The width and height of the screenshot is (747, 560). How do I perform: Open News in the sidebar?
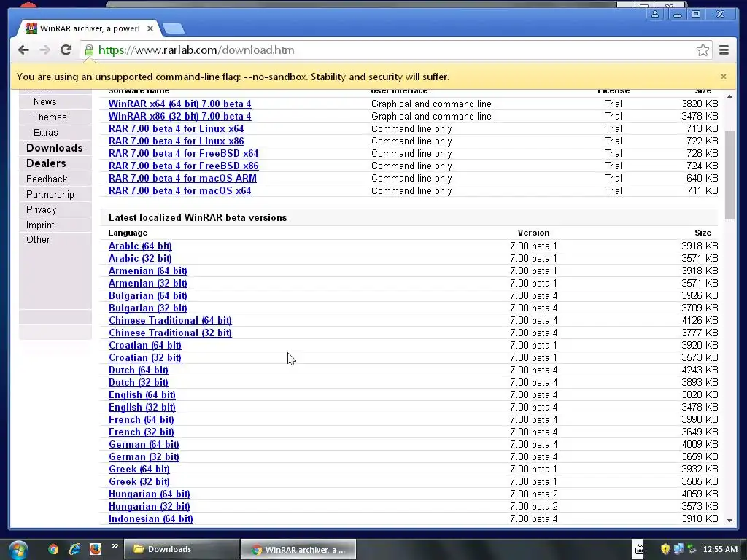44,102
